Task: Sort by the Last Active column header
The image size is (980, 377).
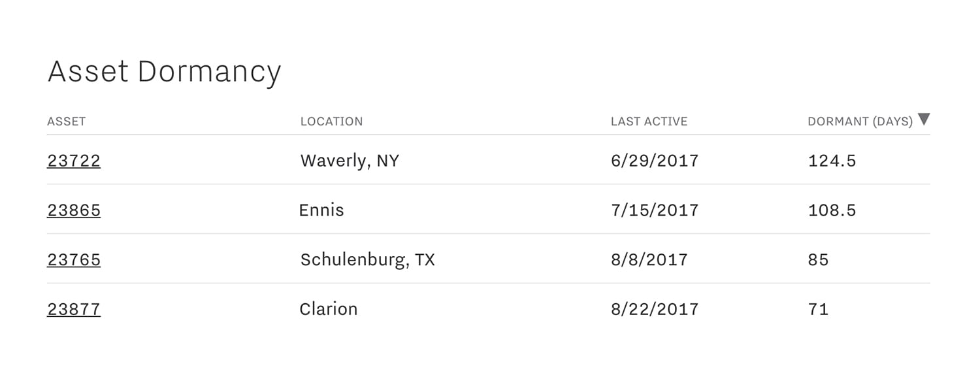Action: (x=649, y=122)
